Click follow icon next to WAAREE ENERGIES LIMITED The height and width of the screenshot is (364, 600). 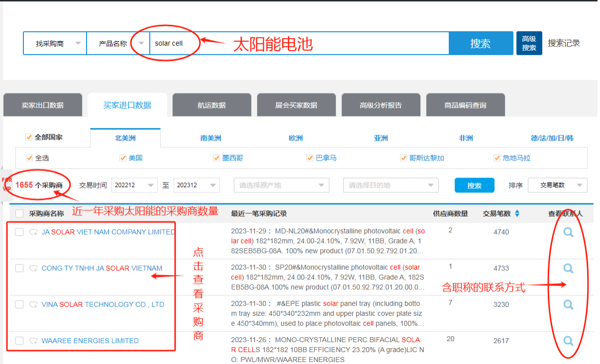pyautogui.click(x=33, y=341)
